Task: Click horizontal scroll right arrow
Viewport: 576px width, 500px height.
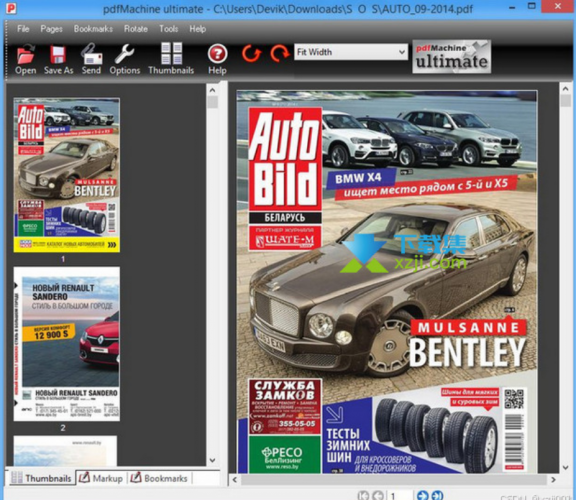Action: [553, 479]
